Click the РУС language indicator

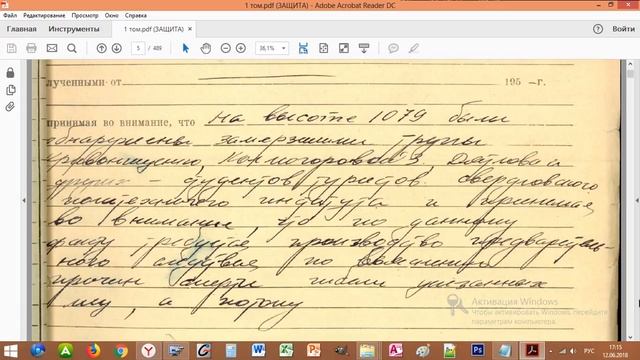[589, 351]
